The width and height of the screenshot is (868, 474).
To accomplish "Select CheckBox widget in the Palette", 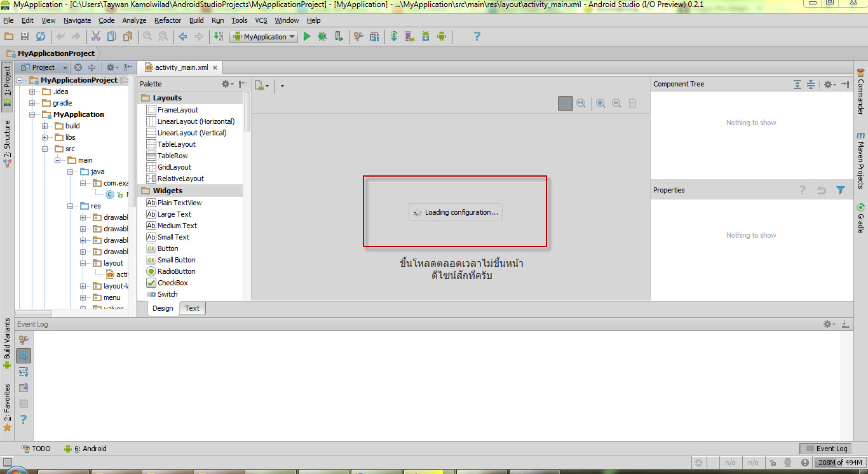I will (x=167, y=283).
